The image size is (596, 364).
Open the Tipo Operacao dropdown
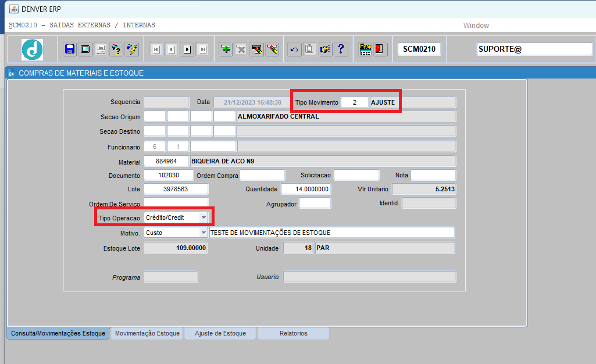point(204,217)
